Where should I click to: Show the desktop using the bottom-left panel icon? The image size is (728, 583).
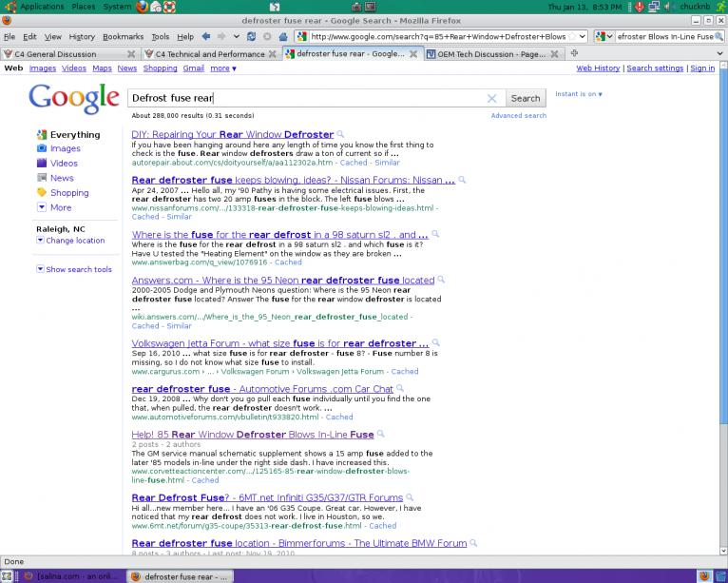pyautogui.click(x=7, y=576)
